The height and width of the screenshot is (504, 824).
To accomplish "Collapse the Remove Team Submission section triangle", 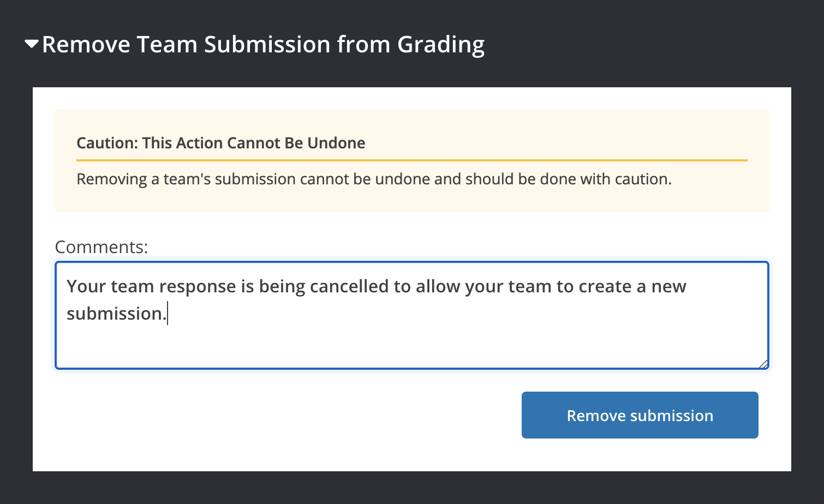I will tap(32, 45).
